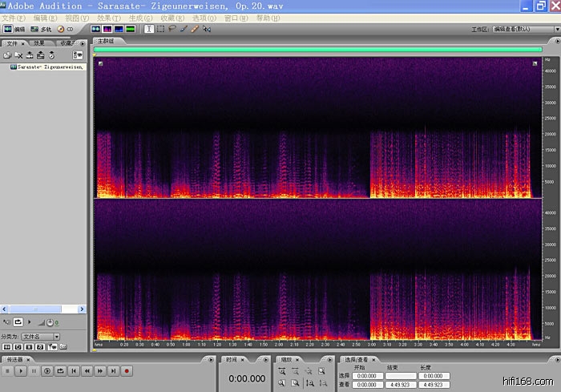Select the Time Selection cursor tool
561x392 pixels.
(149, 29)
